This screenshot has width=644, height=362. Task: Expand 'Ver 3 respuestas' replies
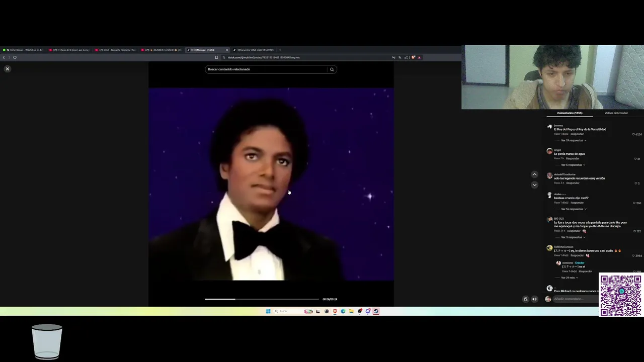[573, 237]
